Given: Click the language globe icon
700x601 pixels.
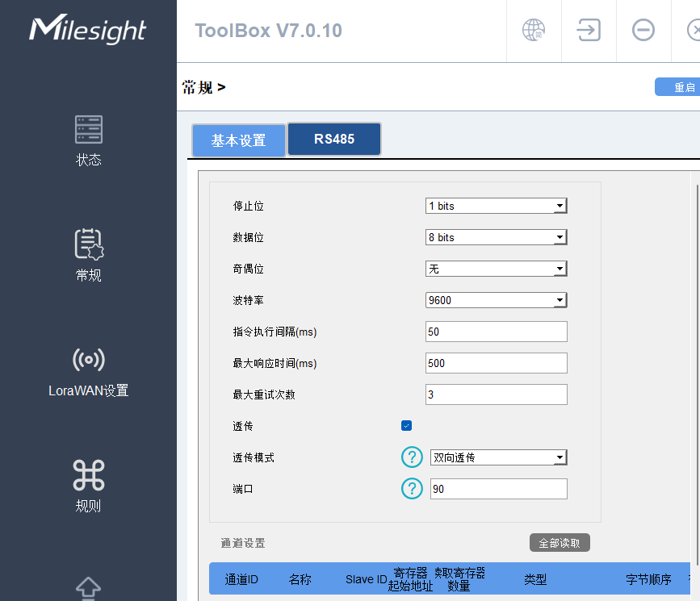Looking at the screenshot, I should [534, 31].
